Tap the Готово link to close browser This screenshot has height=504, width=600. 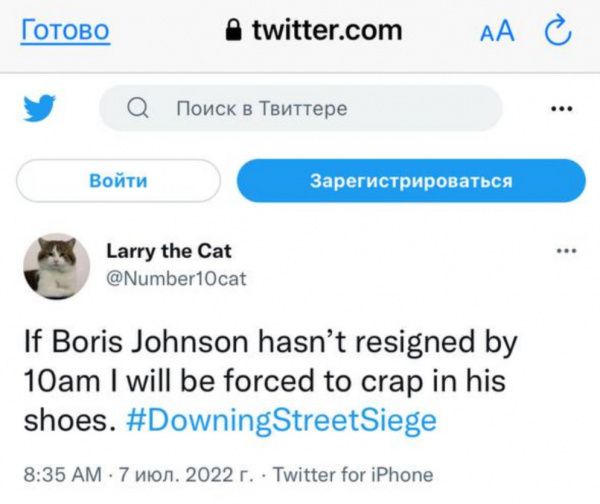[65, 31]
